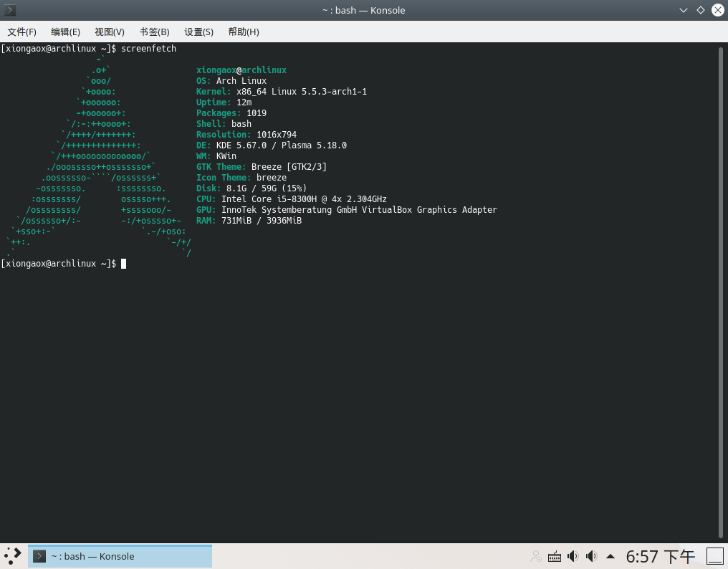This screenshot has width=728, height=569.
Task: Open the 视图(V) menu
Action: (x=110, y=32)
